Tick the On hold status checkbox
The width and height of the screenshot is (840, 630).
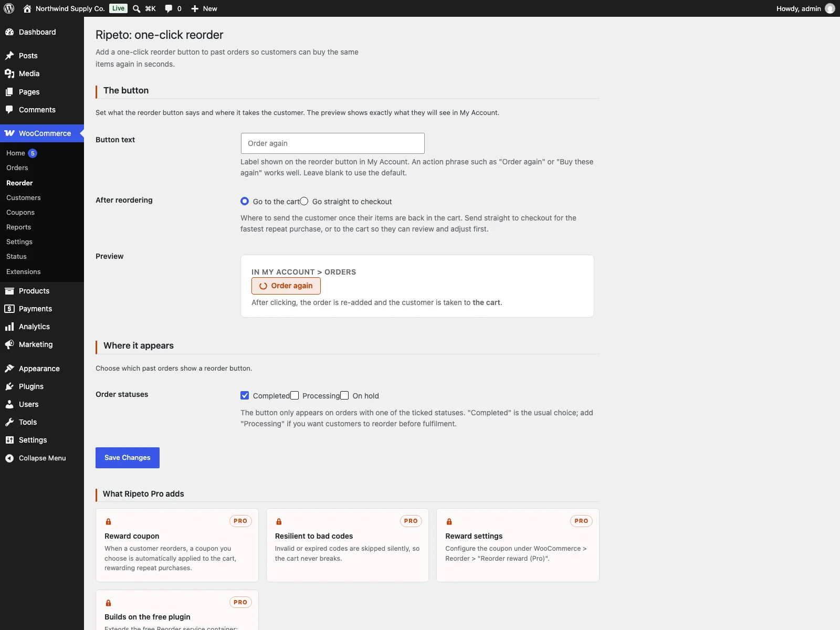pyautogui.click(x=344, y=395)
